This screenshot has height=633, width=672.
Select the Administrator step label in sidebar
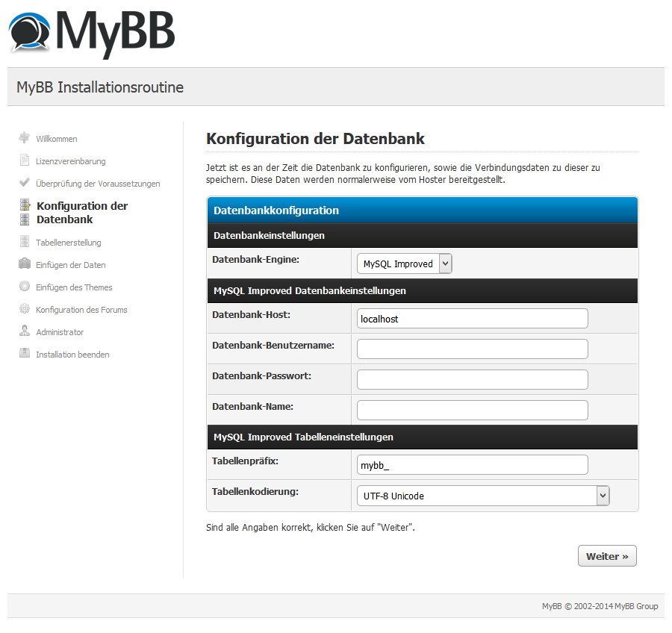60,332
